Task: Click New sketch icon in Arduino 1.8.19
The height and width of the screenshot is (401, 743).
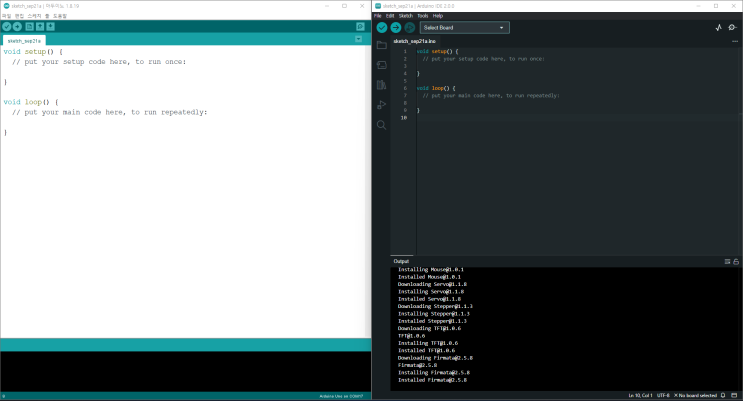Action: coord(29,27)
